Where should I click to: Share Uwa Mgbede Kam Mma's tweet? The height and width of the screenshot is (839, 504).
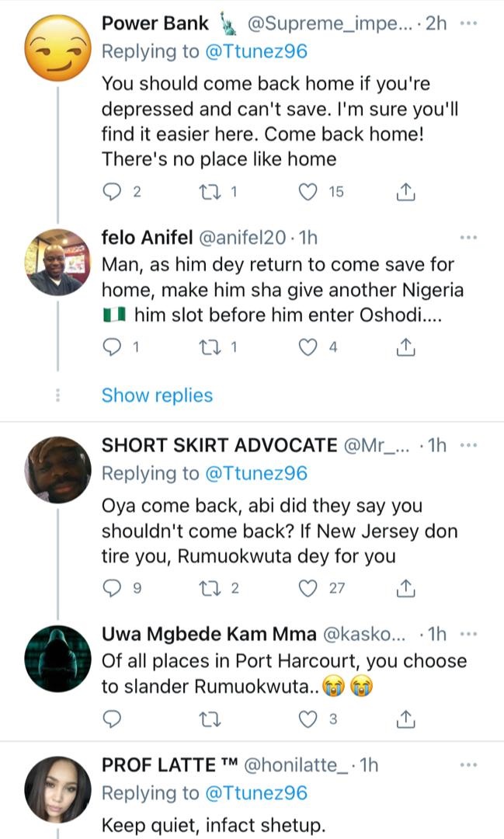pyautogui.click(x=405, y=719)
